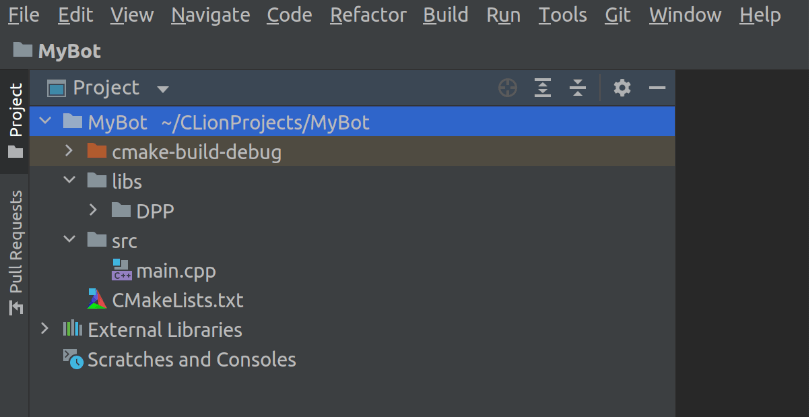Open the Build menu

pos(445,15)
